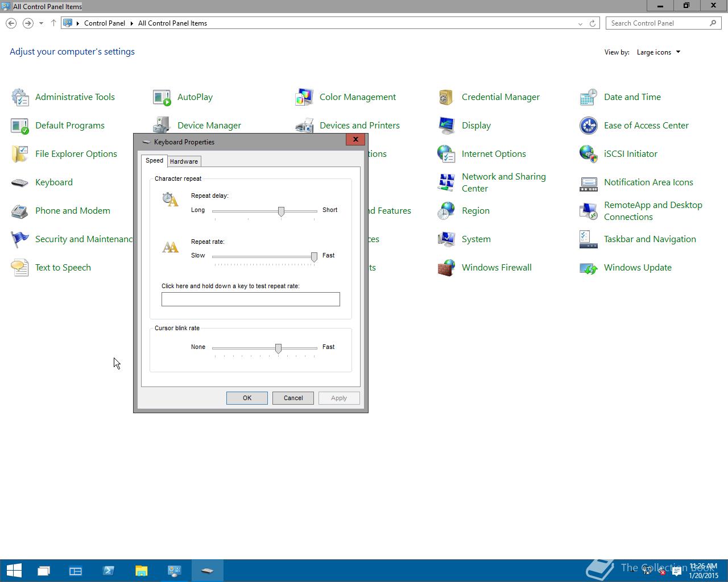
Task: Open the Notification Area Icons icon
Action: [589, 182]
